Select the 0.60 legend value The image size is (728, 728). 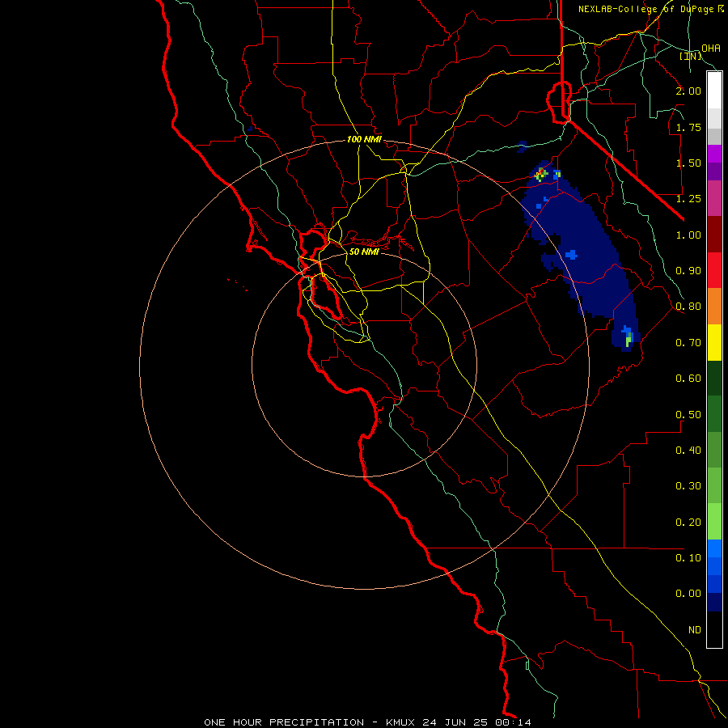click(x=688, y=379)
